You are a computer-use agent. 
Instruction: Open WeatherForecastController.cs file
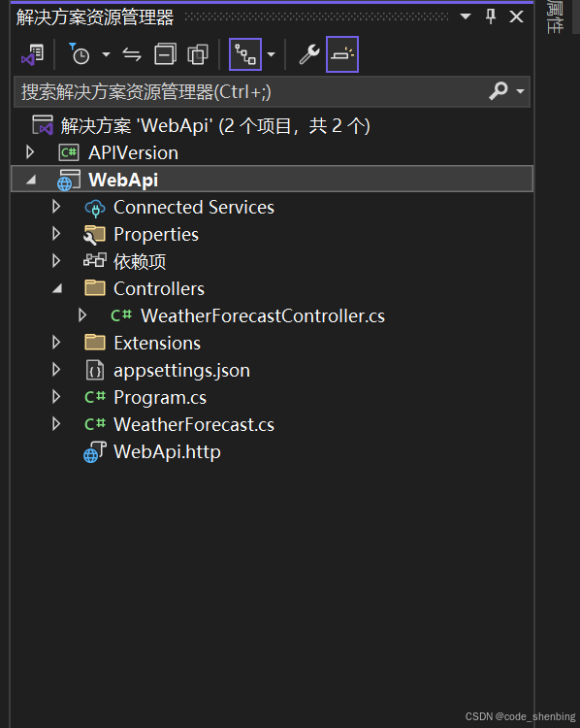click(x=263, y=315)
